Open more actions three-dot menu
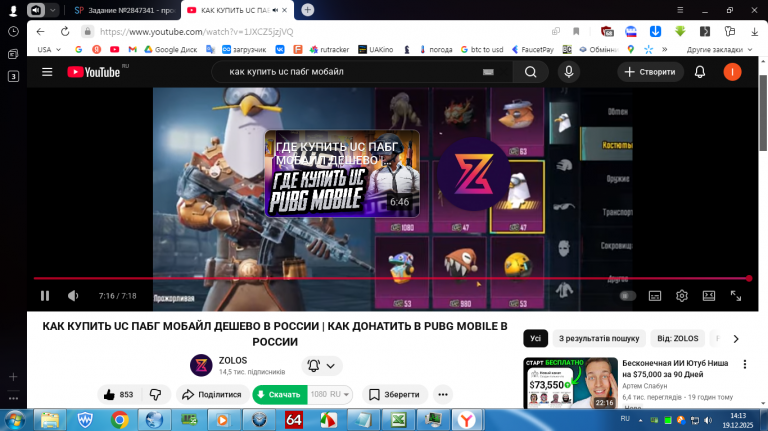 pyautogui.click(x=443, y=395)
